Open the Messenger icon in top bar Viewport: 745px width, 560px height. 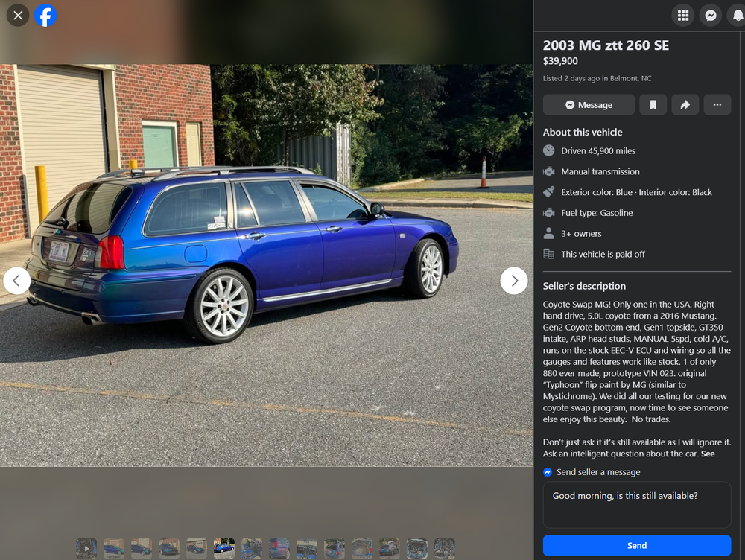(710, 16)
